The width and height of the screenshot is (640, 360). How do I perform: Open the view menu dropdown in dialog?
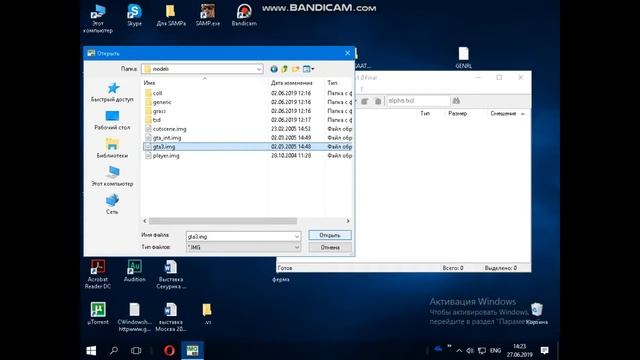tap(309, 69)
